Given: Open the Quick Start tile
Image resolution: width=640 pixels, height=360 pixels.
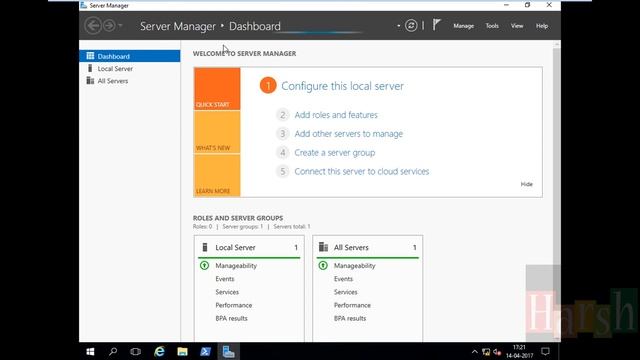Looking at the screenshot, I should click(x=217, y=89).
